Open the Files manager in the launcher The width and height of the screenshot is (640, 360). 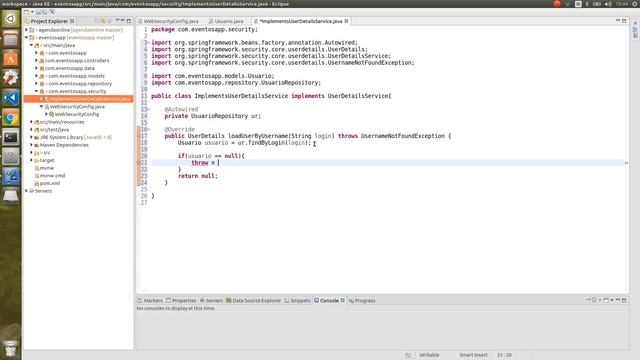coord(11,39)
